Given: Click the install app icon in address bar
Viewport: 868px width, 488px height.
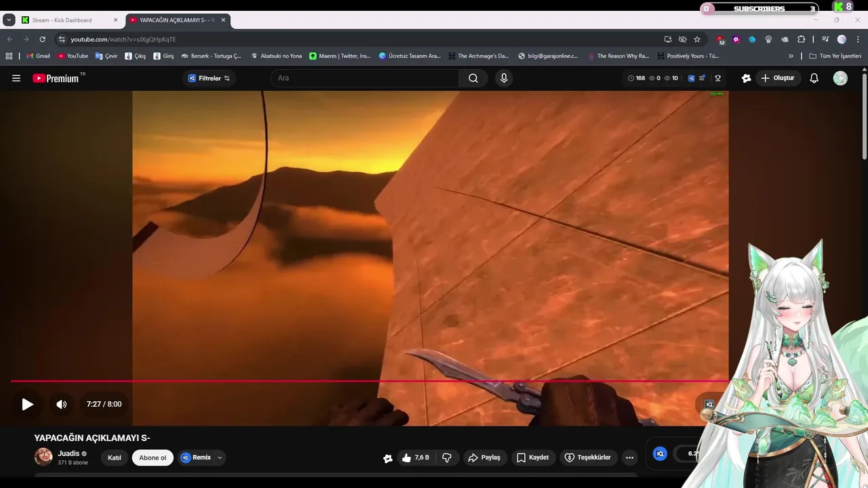Looking at the screenshot, I should pos(668,39).
